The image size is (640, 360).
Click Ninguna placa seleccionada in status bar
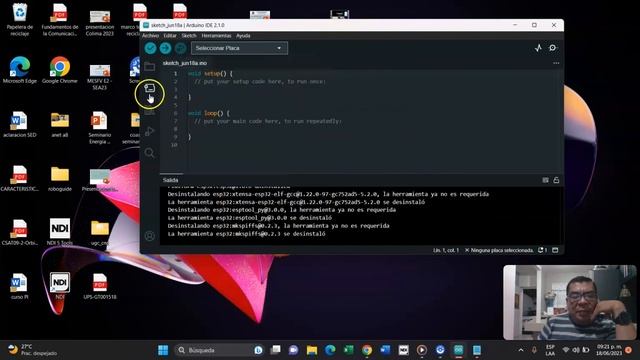(x=499, y=250)
